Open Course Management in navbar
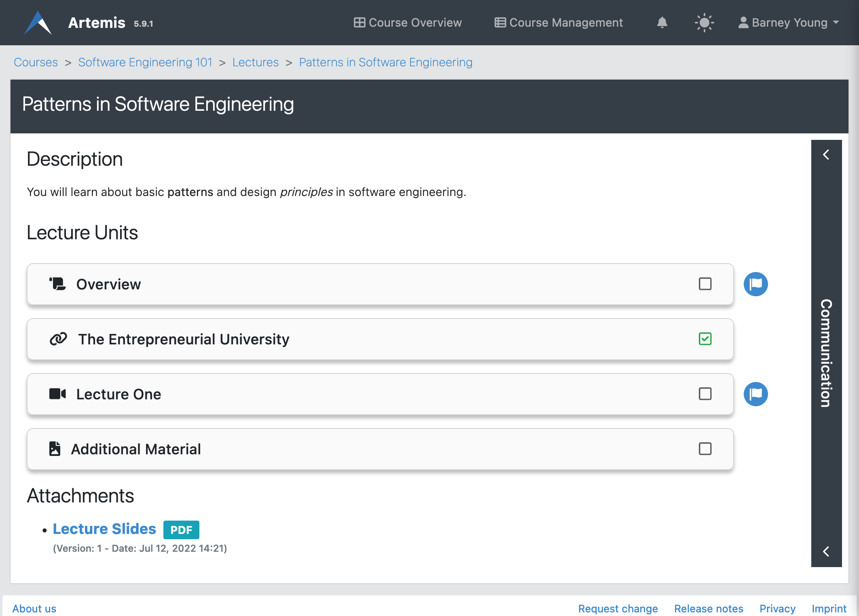This screenshot has width=859, height=616. 559,23
